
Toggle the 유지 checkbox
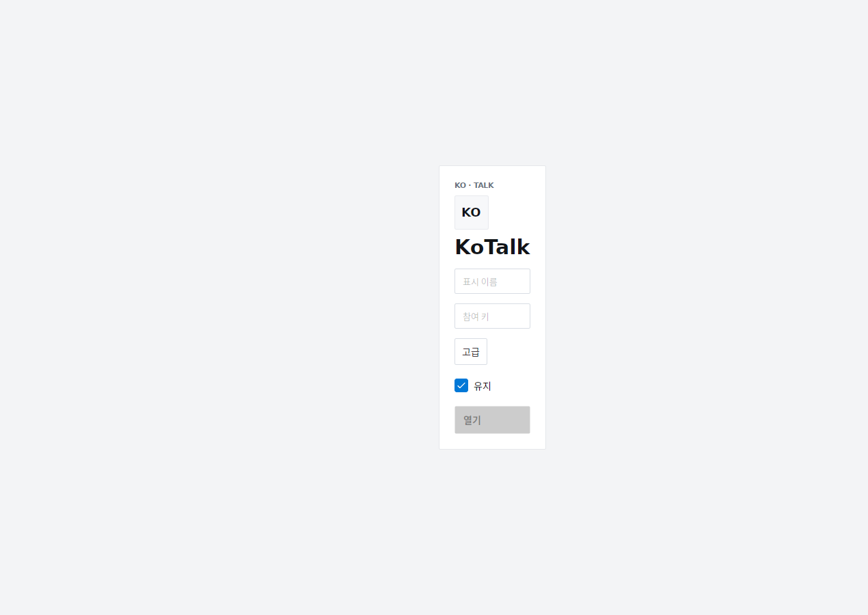[461, 385]
